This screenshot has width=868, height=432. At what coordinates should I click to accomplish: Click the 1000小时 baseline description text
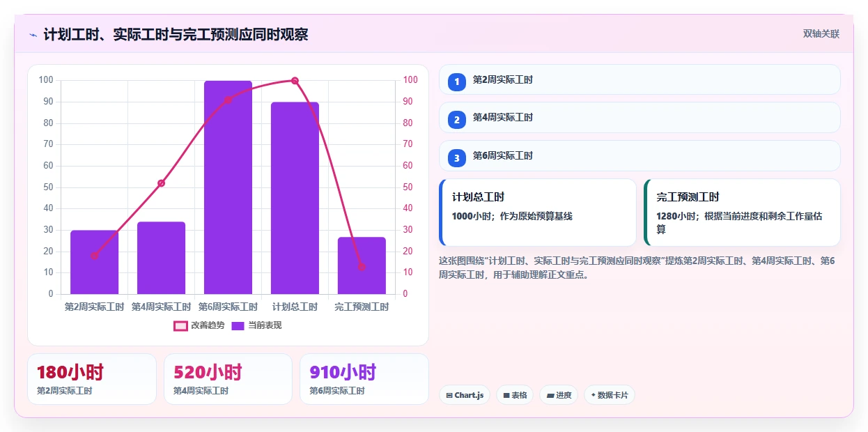point(512,217)
